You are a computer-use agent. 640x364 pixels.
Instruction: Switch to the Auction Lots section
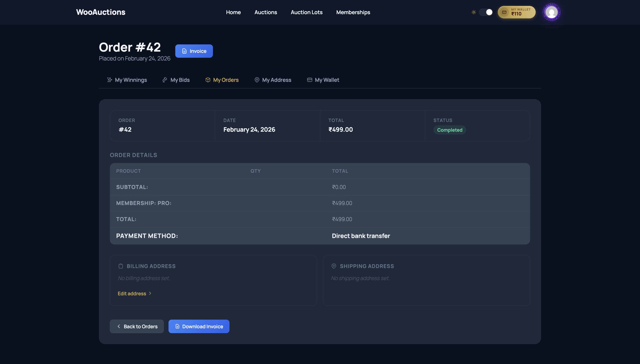point(306,12)
